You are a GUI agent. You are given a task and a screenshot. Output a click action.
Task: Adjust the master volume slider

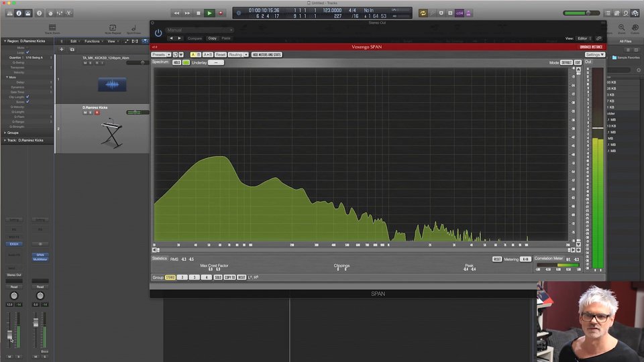(583, 13)
